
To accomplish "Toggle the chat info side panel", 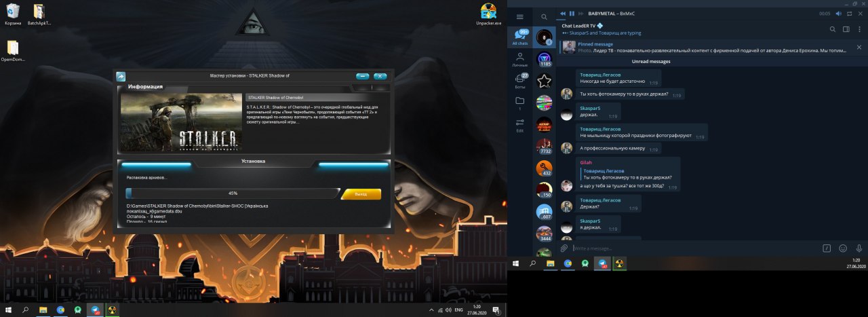I will (x=846, y=29).
